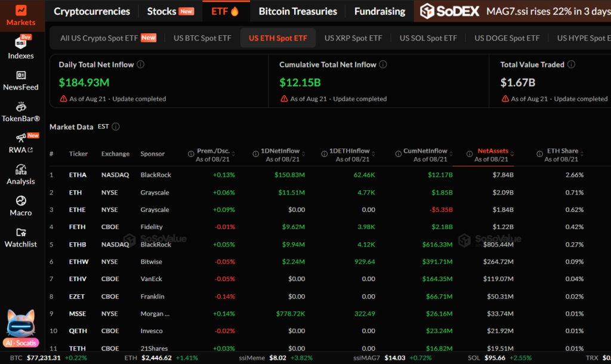Screen dimensions: 611x364
Task: Open the NewsFeed sidebar icon
Action: tap(21, 75)
